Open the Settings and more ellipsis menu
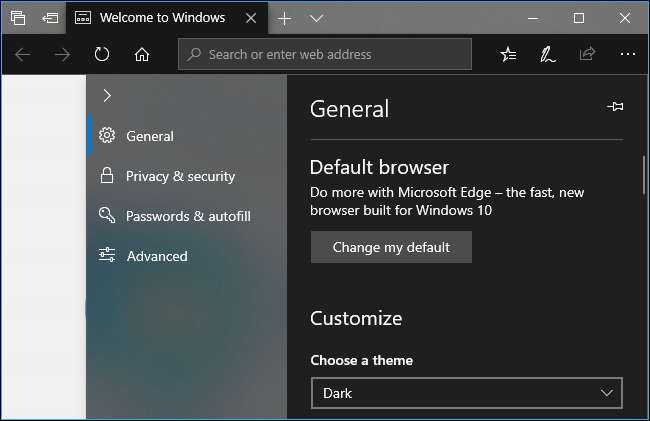The width and height of the screenshot is (650, 421). point(627,55)
